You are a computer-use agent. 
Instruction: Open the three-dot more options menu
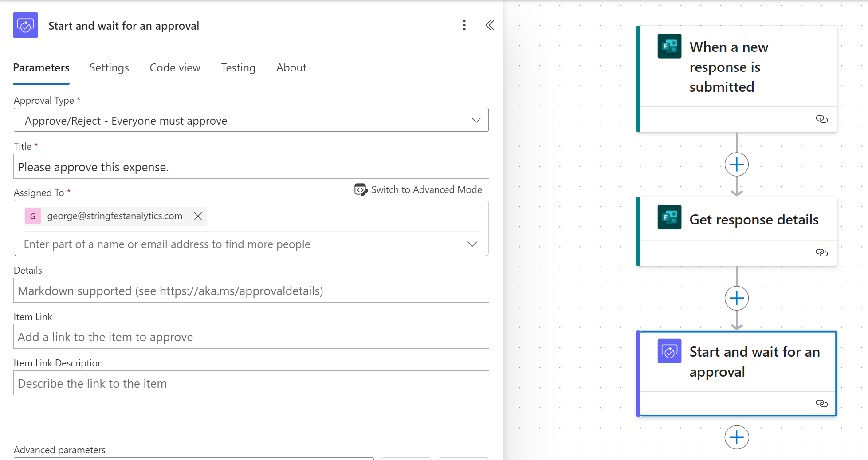[464, 25]
